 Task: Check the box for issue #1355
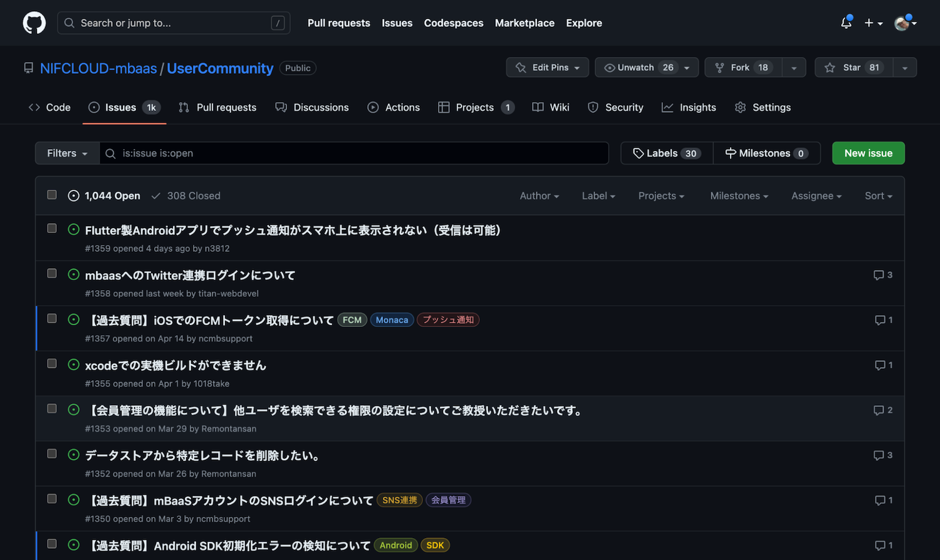point(52,363)
